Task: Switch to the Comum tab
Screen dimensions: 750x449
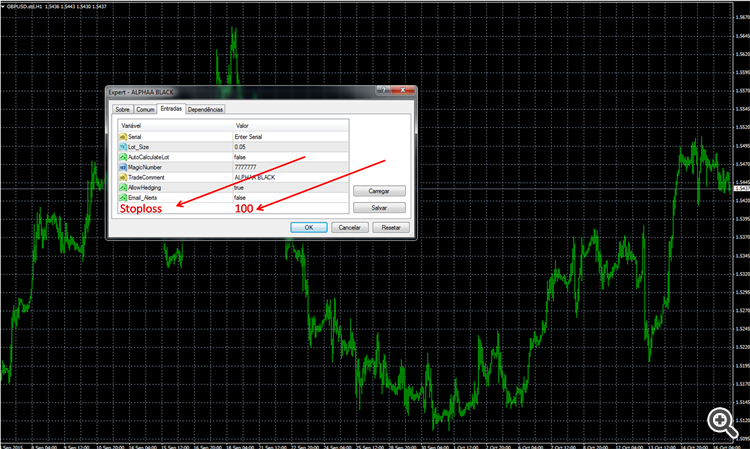Action: click(145, 110)
